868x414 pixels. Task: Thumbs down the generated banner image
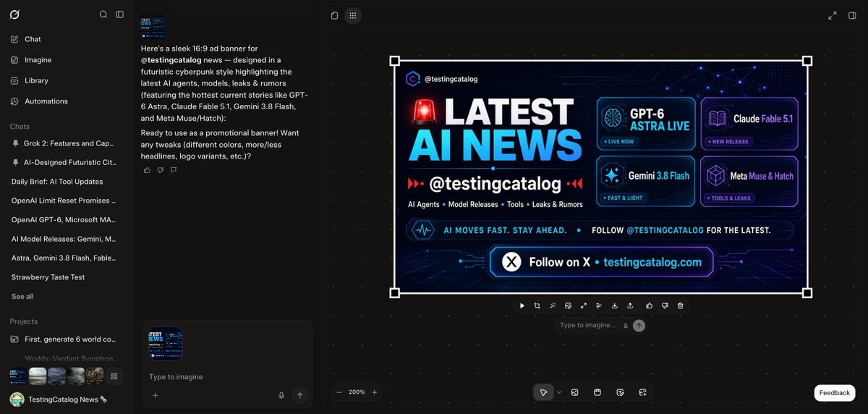pyautogui.click(x=665, y=305)
